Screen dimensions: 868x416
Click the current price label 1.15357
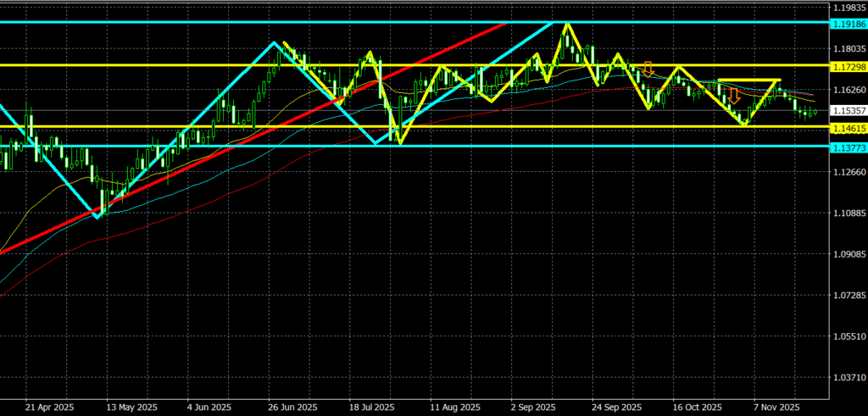(849, 111)
